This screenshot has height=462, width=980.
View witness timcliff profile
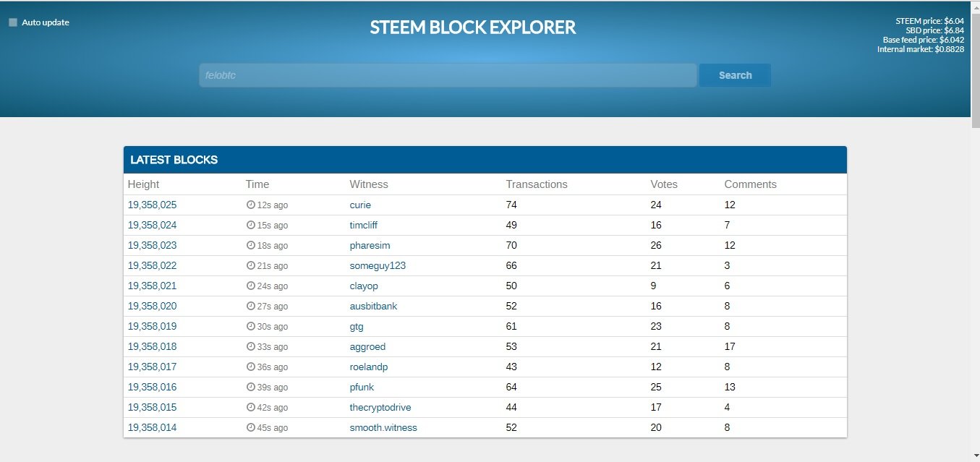(x=364, y=225)
